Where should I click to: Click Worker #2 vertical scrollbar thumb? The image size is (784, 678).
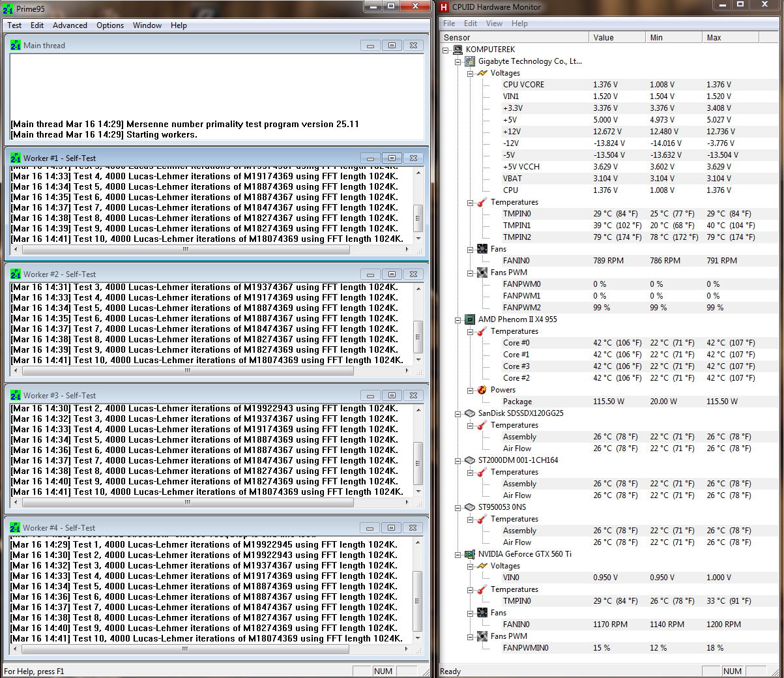pos(418,337)
